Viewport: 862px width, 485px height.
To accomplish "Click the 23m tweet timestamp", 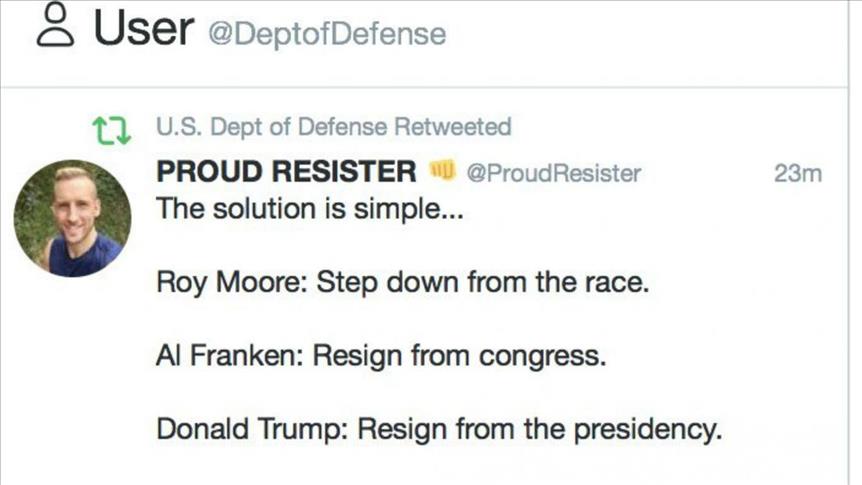I will (797, 174).
